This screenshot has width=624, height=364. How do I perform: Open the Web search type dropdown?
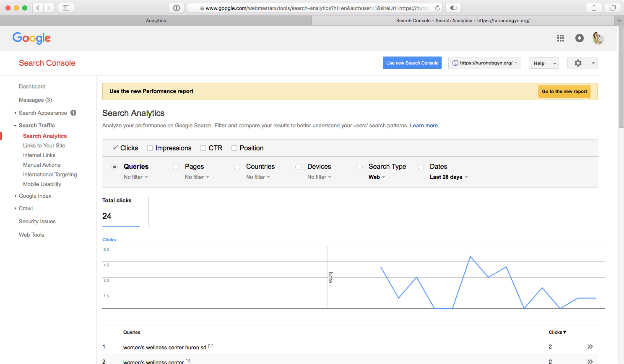(x=377, y=177)
